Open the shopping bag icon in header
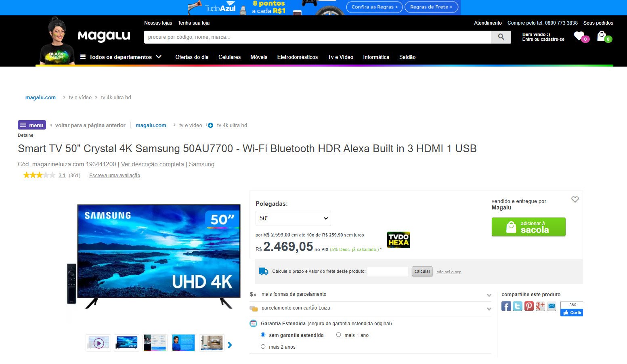 pyautogui.click(x=602, y=36)
